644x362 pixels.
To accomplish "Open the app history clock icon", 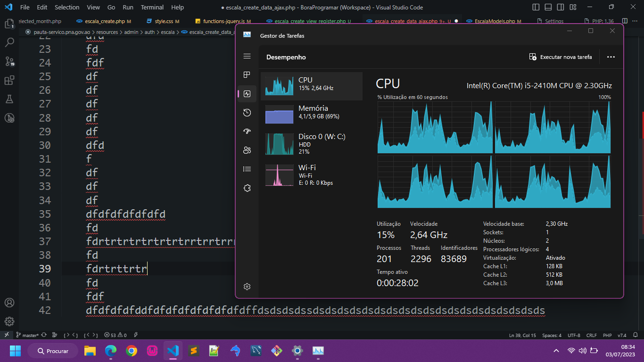I will click(x=247, y=113).
